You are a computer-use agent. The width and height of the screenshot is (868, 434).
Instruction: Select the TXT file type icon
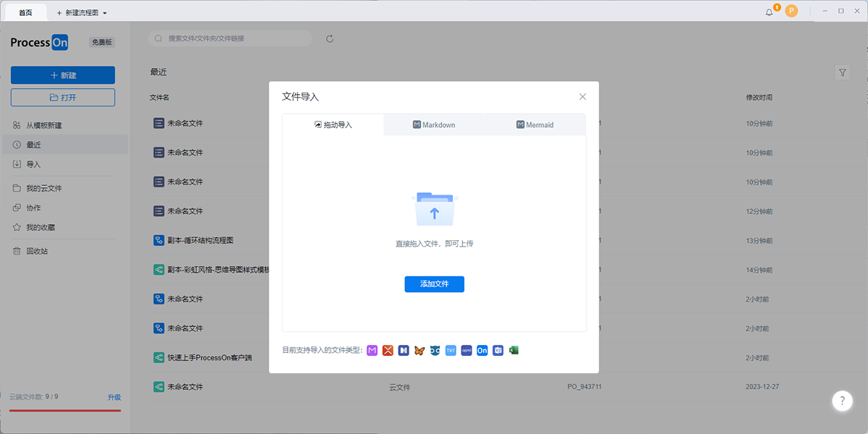[451, 350]
